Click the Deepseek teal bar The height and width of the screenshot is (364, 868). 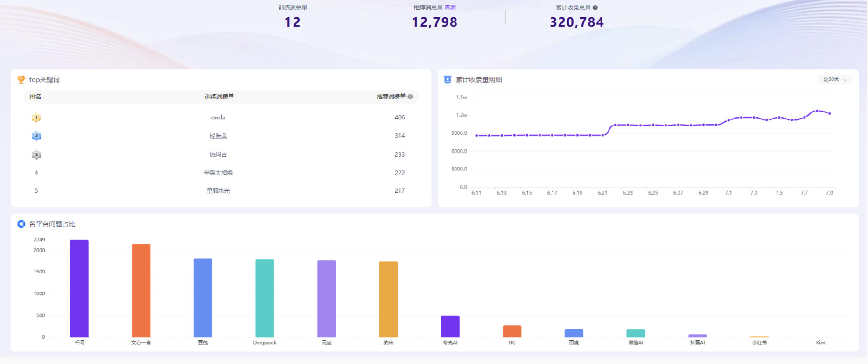[x=265, y=298]
